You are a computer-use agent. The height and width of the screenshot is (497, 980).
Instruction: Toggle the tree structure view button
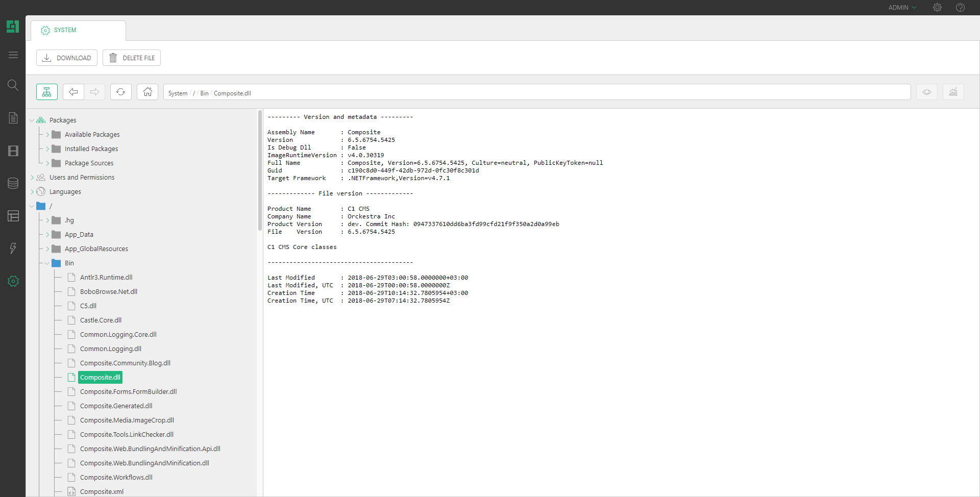[x=47, y=92]
